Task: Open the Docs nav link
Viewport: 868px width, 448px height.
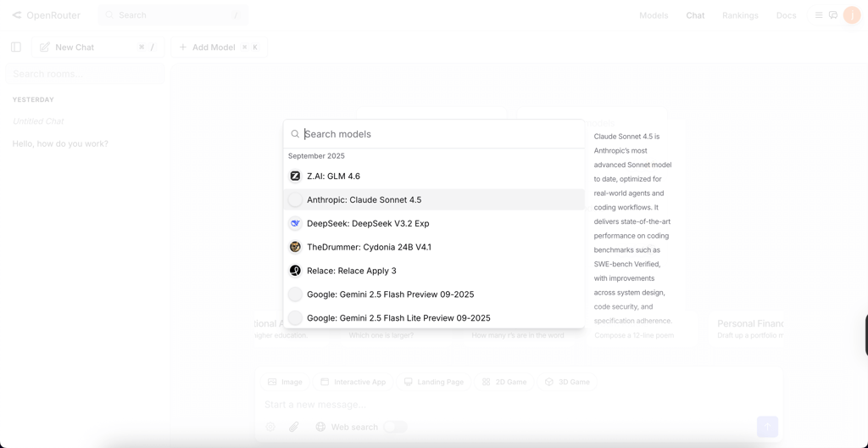Action: click(786, 15)
